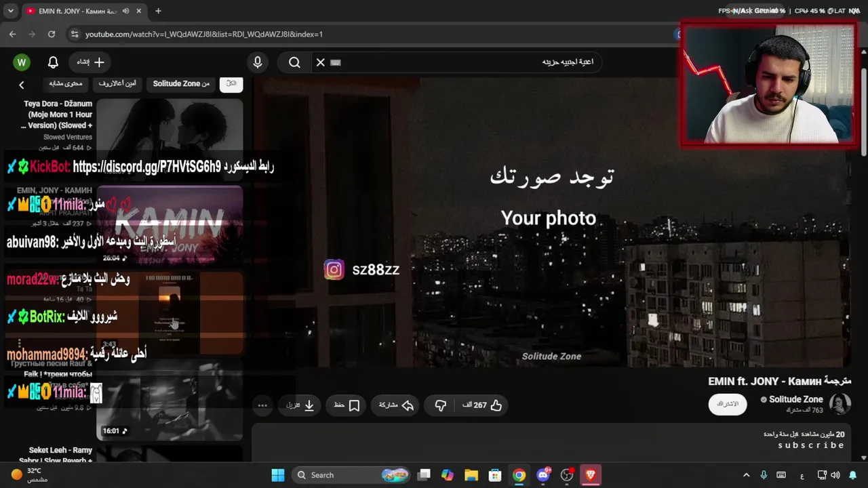Close the EMIN ft. JONY tab

(x=140, y=11)
